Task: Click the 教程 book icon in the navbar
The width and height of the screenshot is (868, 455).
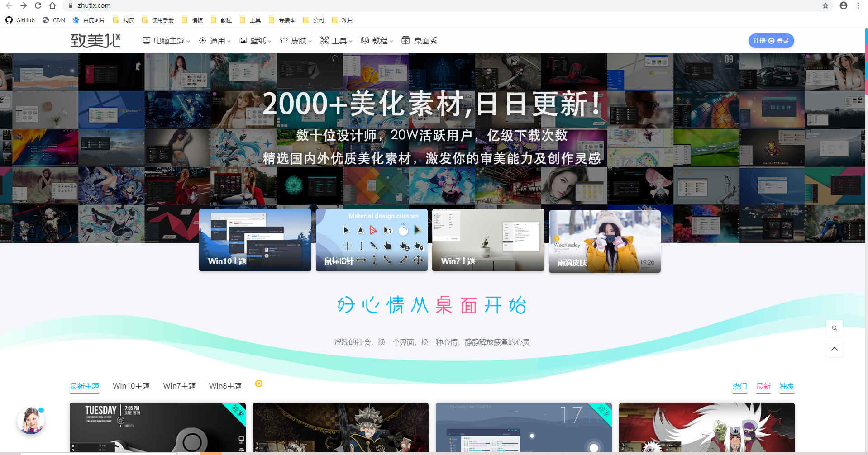Action: (365, 41)
